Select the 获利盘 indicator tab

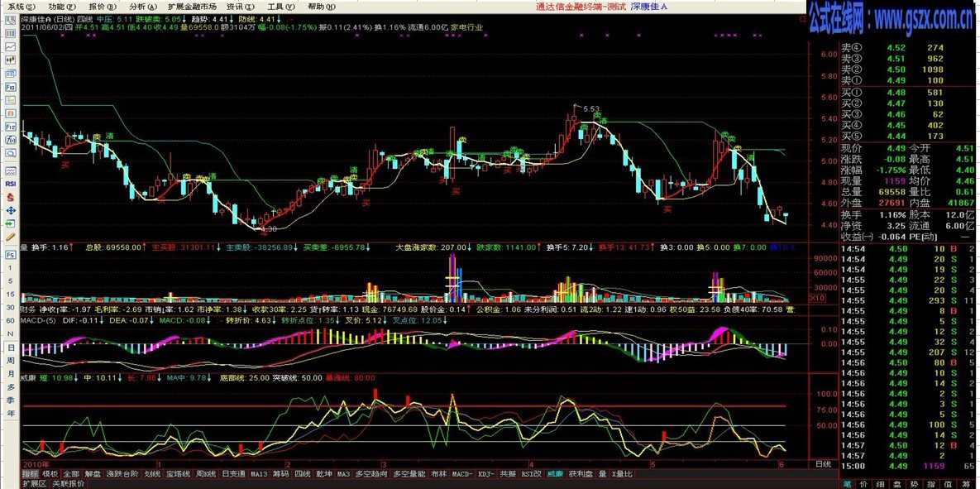click(582, 473)
